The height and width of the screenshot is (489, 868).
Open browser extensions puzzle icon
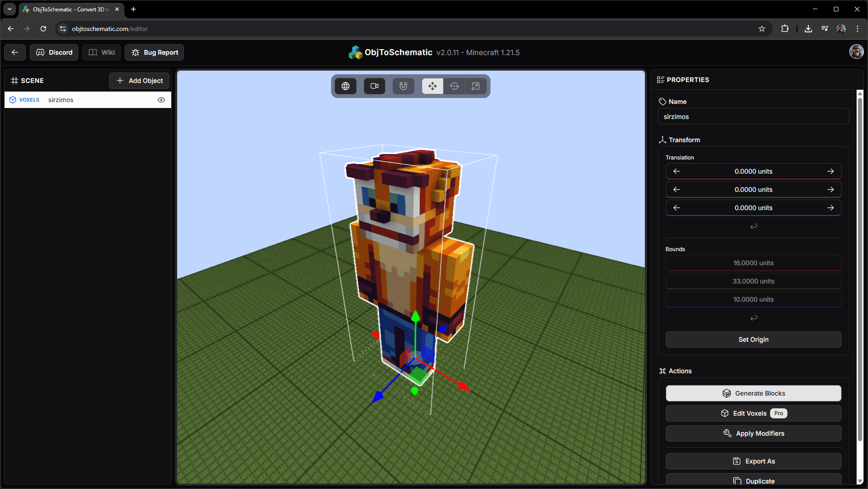coord(785,29)
